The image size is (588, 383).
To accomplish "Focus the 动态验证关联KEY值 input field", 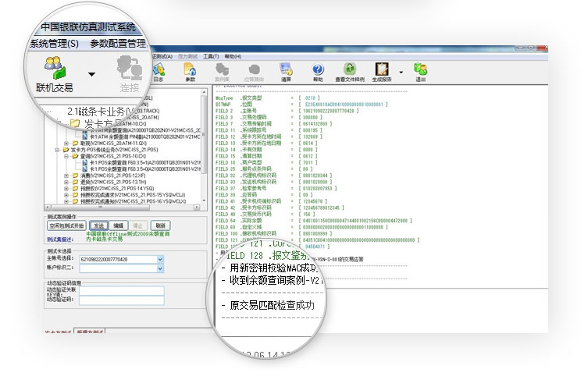I will click(x=122, y=291).
